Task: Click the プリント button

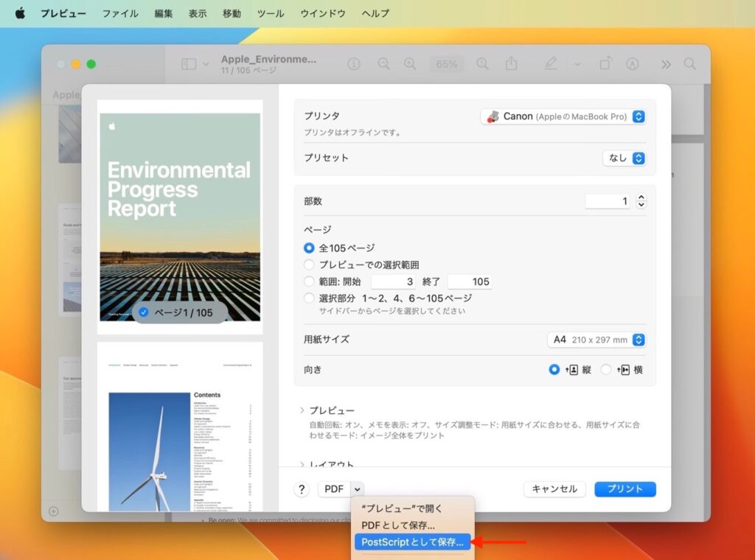Action: 624,489
